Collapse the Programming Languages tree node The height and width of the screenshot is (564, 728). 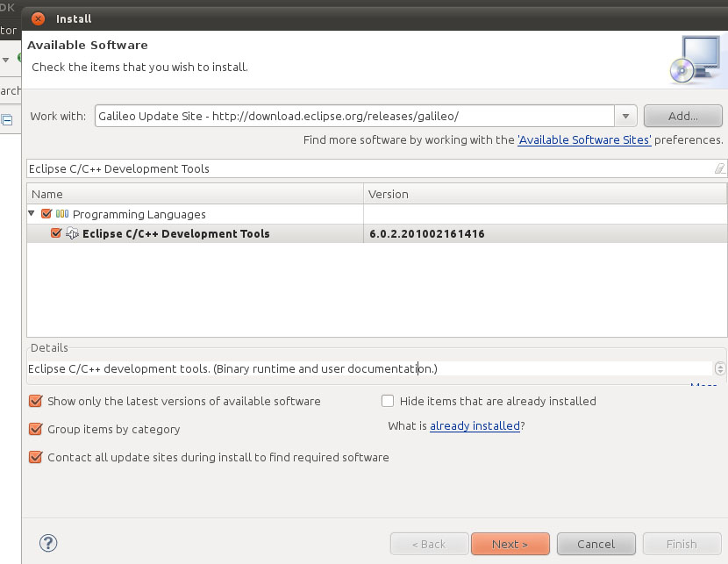pos(32,214)
